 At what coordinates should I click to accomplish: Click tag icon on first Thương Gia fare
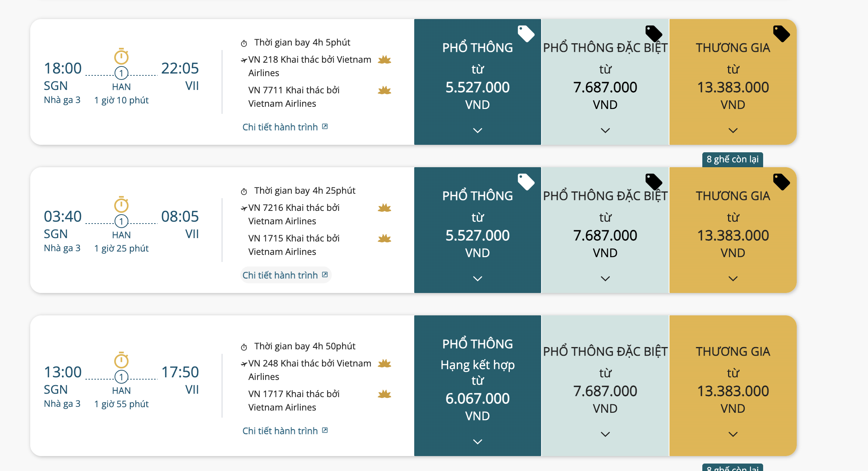(x=781, y=34)
